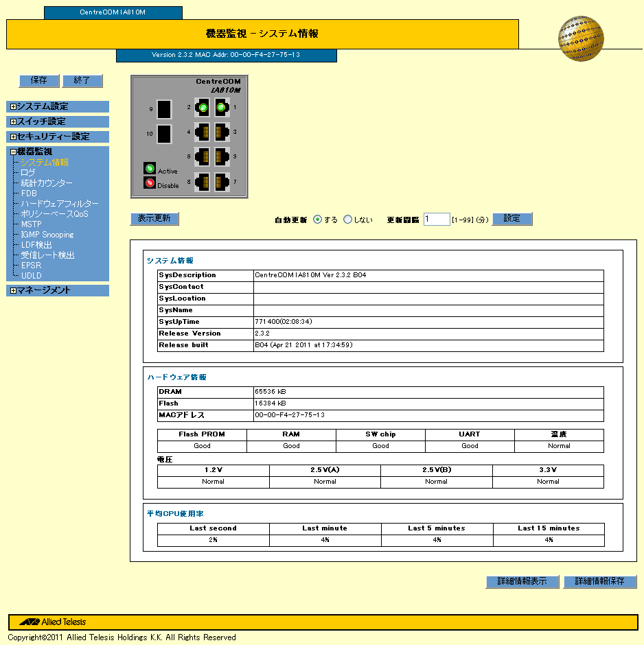Click 詳細情報表示 button

(x=522, y=581)
